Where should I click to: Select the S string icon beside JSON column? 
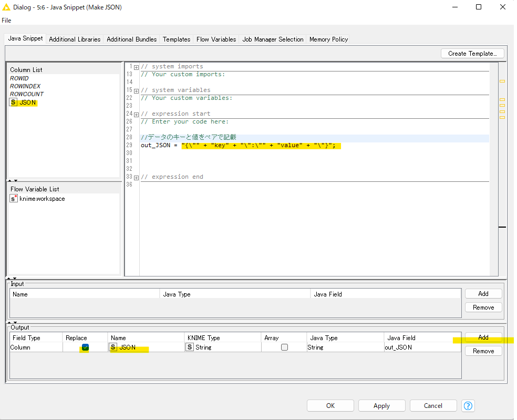click(13, 102)
